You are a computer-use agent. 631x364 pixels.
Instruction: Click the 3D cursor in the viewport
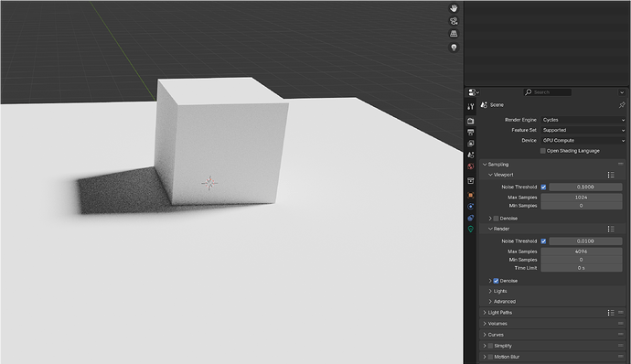point(209,183)
